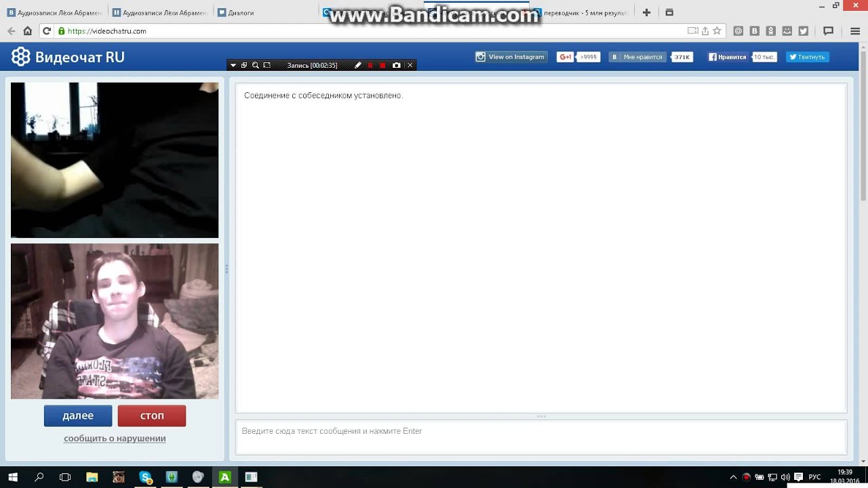
Task: Click the video camera icon in address bar
Action: pos(692,31)
